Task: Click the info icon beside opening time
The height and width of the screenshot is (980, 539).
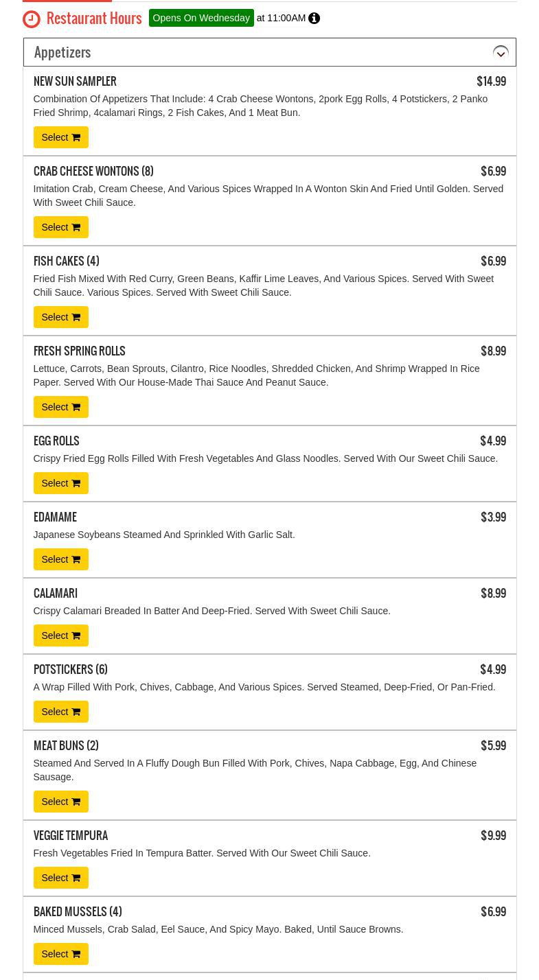Action: click(x=314, y=19)
